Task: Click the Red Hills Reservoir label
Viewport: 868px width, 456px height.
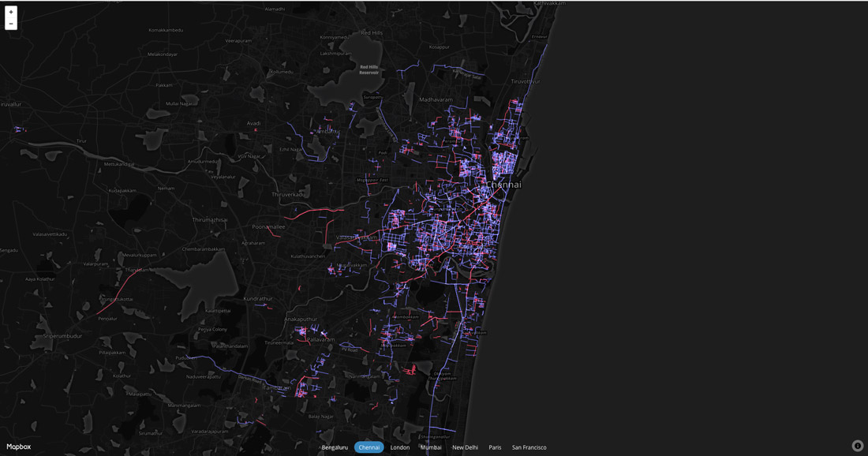Action: [x=369, y=69]
